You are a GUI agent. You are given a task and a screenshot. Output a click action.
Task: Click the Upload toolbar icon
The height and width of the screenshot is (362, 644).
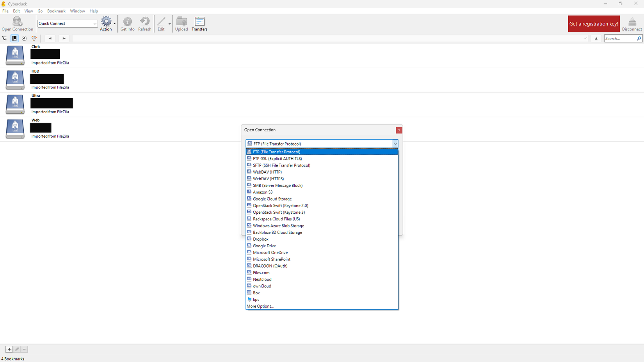[181, 23]
